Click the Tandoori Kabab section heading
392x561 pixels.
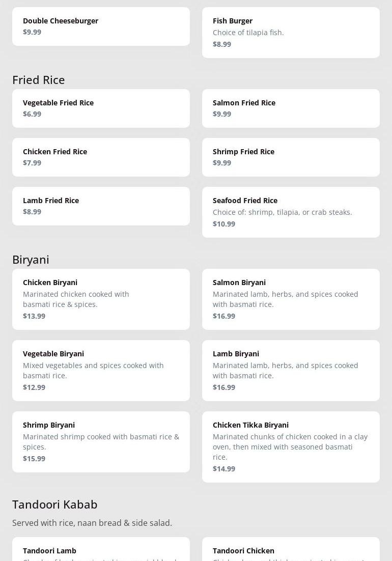click(x=55, y=504)
